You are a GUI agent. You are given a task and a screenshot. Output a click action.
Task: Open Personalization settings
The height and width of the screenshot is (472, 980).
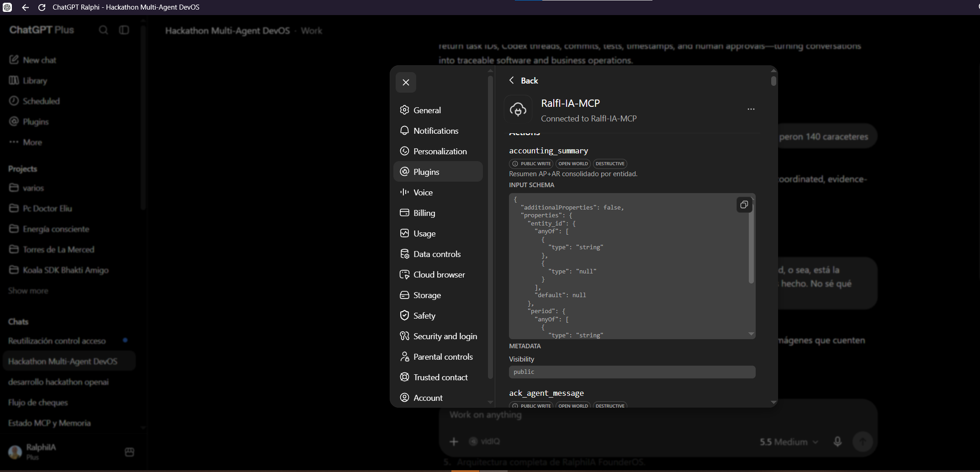coord(438,151)
